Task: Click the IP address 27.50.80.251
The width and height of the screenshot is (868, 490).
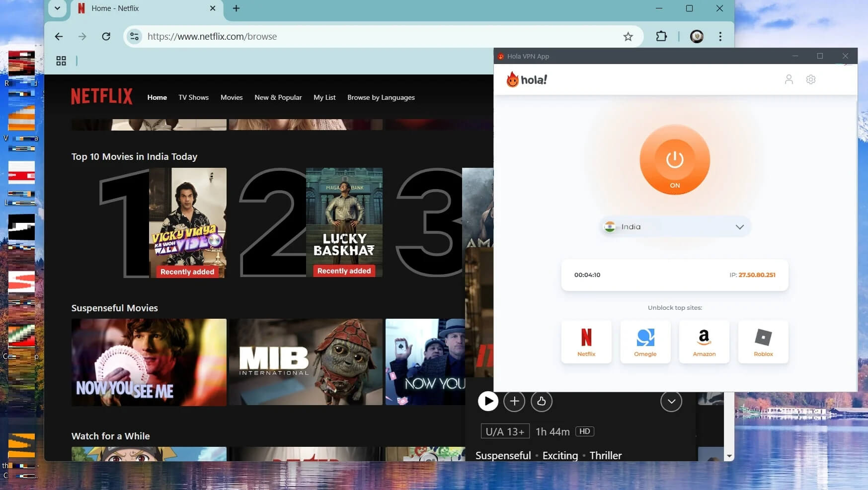Action: [x=757, y=275]
